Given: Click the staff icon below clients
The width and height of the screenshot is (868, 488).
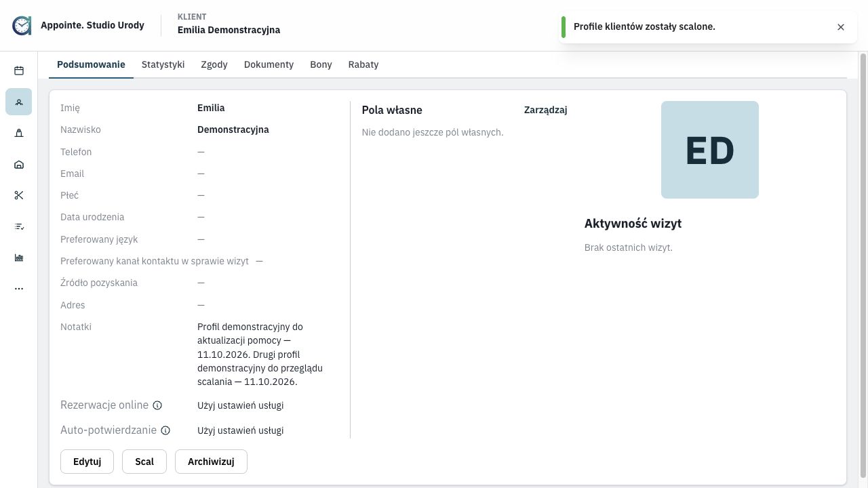Looking at the screenshot, I should (x=19, y=134).
